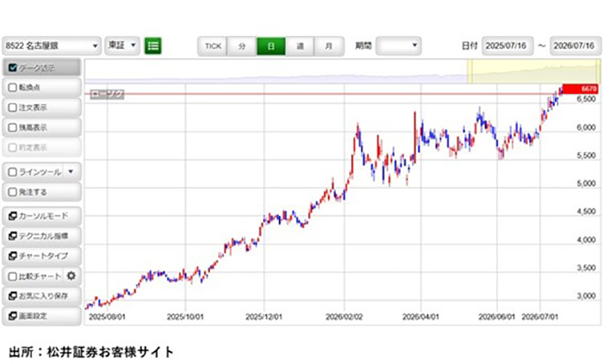Open the Cursor Mode (カーソルモード) popup icon
The width and height of the screenshot is (603, 364).
click(x=12, y=216)
